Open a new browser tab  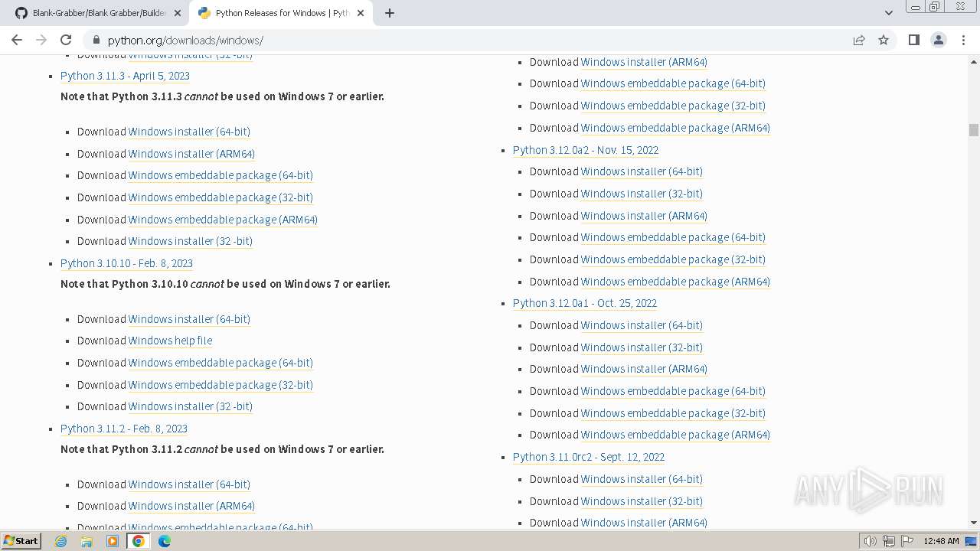pos(389,13)
